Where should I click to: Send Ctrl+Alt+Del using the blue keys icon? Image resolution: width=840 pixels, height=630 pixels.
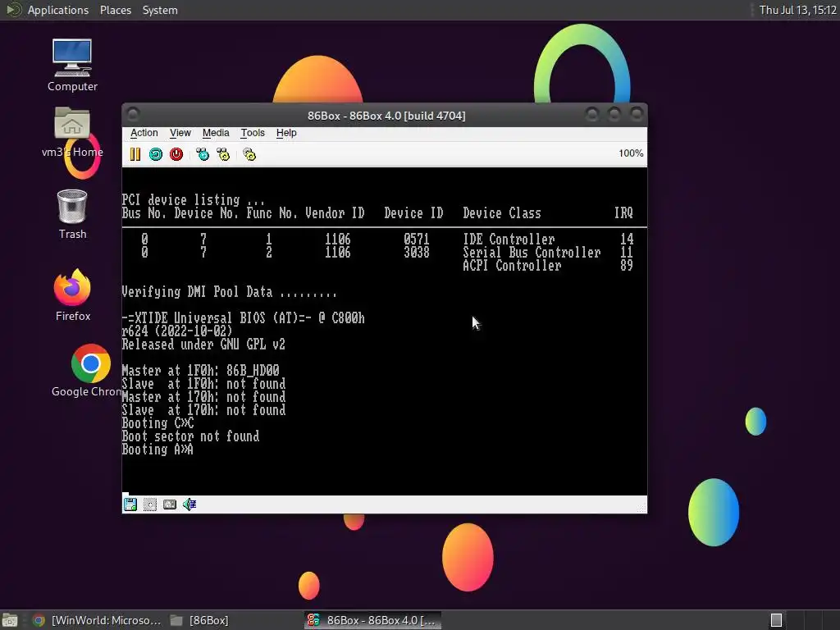pos(203,154)
